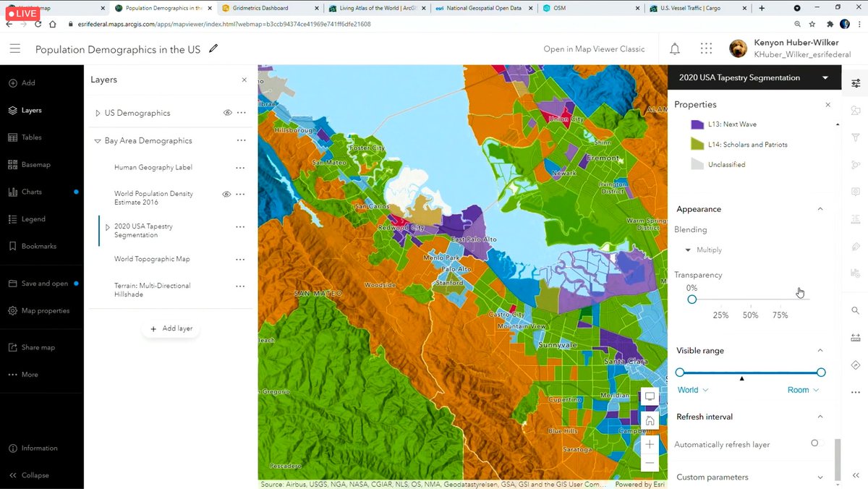This screenshot has height=489, width=868.
Task: Collapse the Refresh interval section
Action: pyautogui.click(x=820, y=417)
